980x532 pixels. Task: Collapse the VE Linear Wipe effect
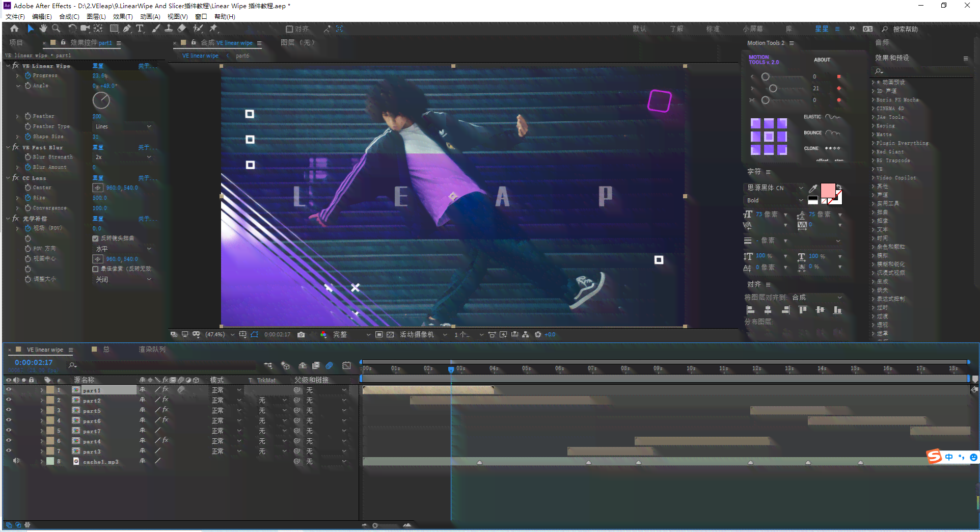tap(8, 66)
